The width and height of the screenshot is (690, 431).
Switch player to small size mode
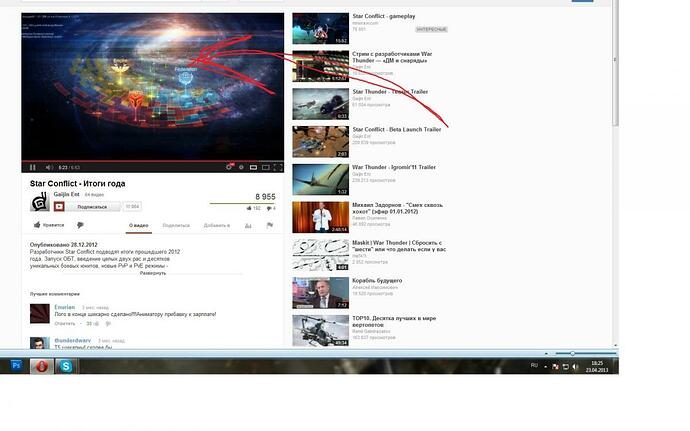point(253,167)
